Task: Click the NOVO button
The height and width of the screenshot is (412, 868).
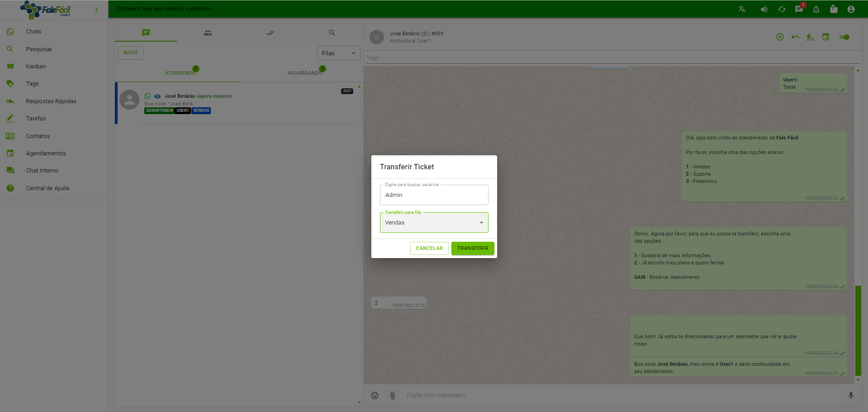Action: click(x=130, y=53)
